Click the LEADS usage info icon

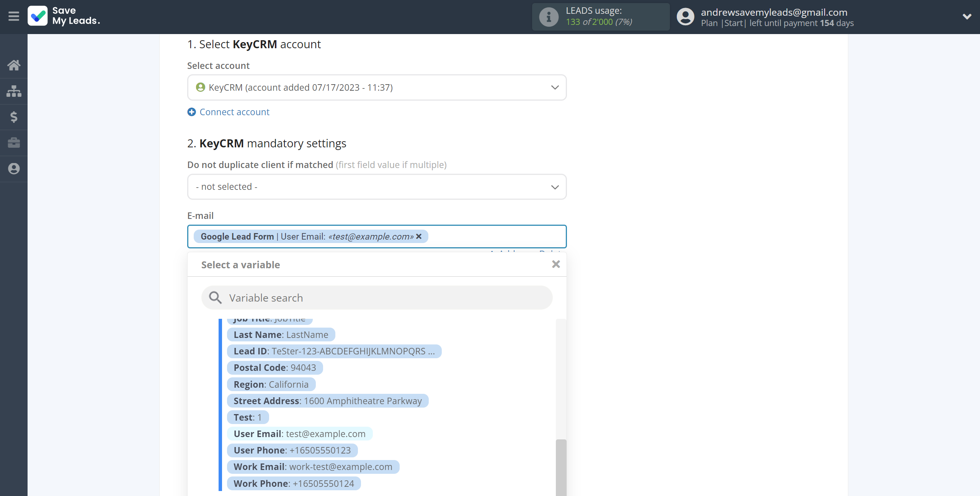click(x=549, y=17)
